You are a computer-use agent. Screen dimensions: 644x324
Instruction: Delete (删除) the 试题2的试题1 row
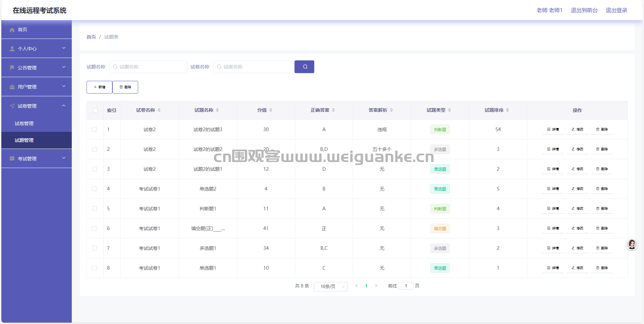pos(602,169)
